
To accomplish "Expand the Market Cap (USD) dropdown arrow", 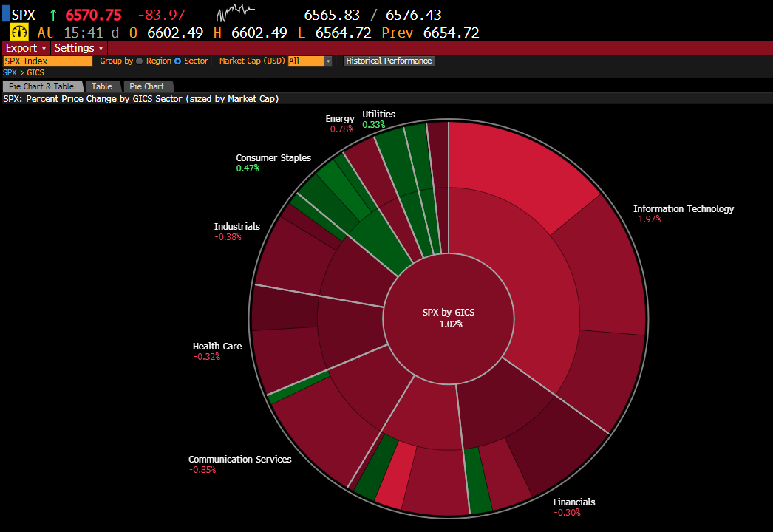I will pos(328,61).
